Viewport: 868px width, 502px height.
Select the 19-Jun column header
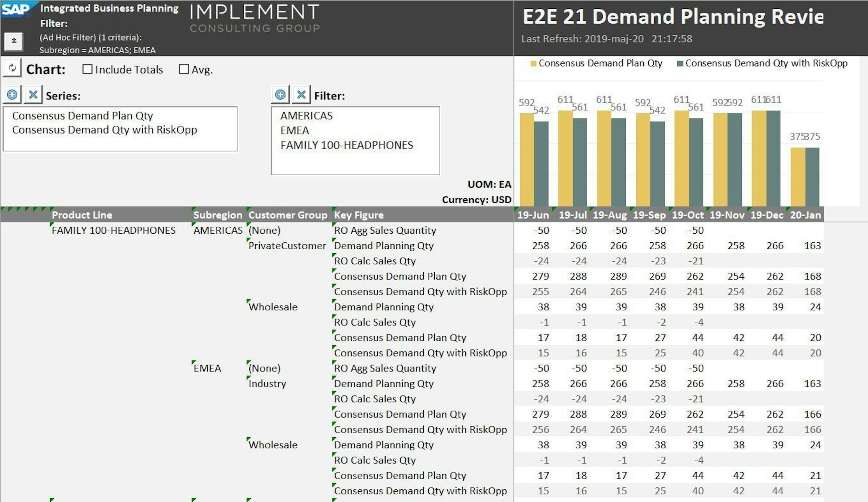[532, 215]
